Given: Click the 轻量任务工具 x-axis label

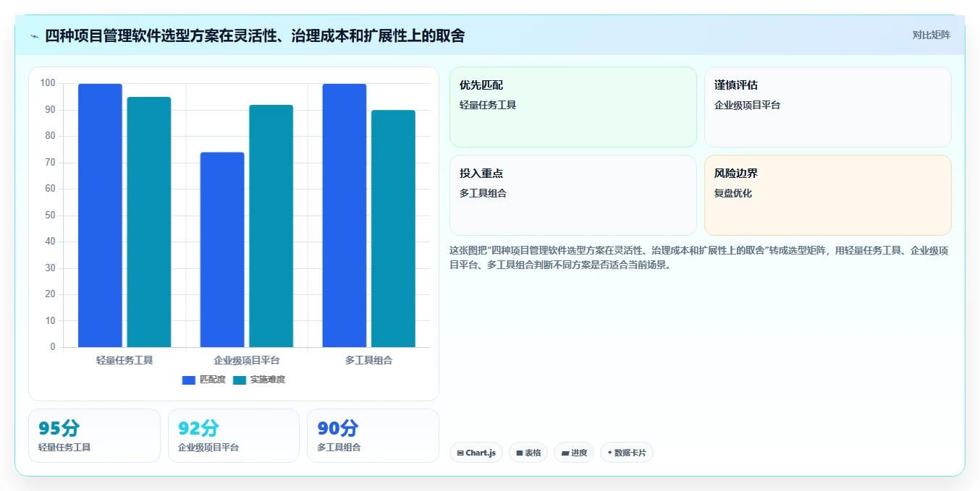Looking at the screenshot, I should [x=124, y=360].
